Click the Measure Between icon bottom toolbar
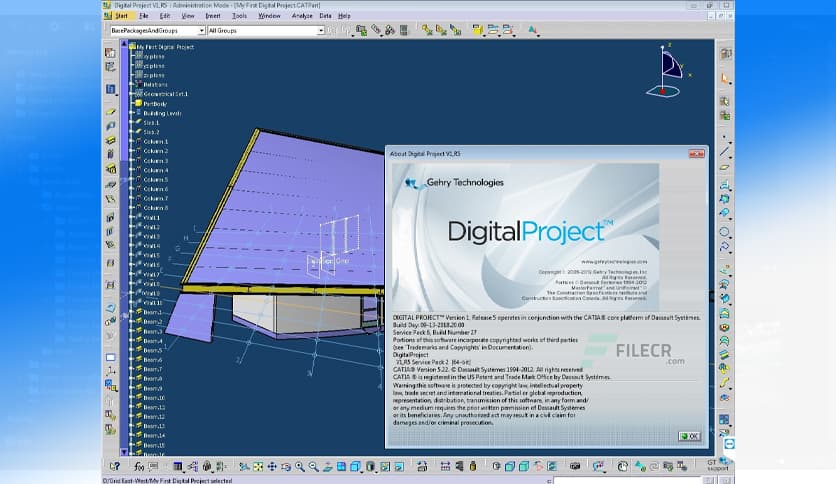 (445, 467)
